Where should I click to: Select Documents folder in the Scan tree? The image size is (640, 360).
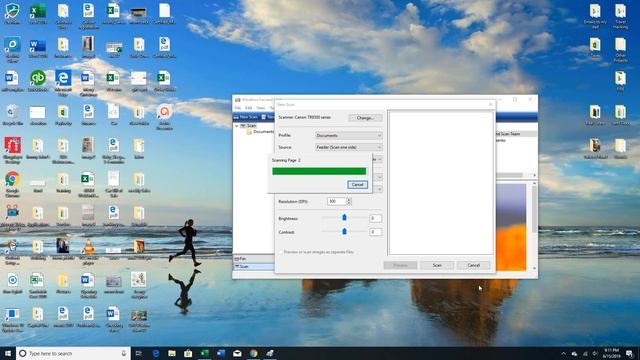click(261, 132)
